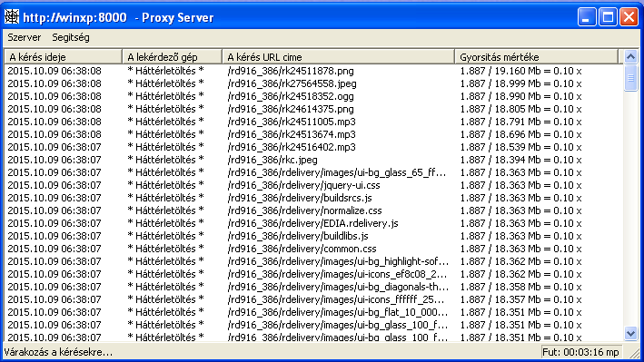Select the EDIA.rdelivery.js request row
This screenshot has width=644, height=362.
pyautogui.click(x=313, y=224)
